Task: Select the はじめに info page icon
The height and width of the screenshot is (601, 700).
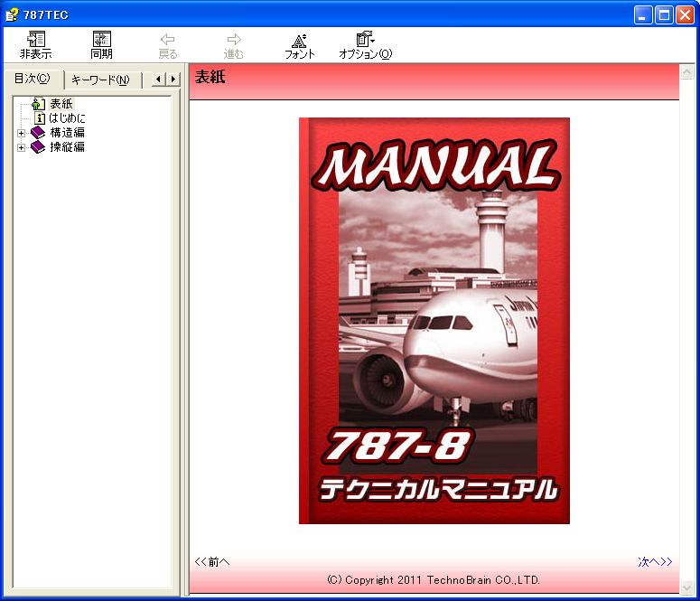Action: (x=40, y=118)
